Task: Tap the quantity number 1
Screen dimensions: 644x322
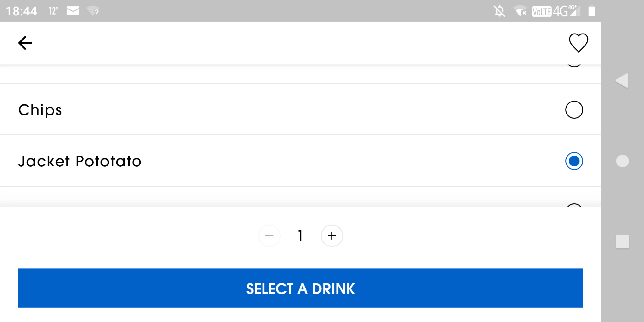Action: [x=300, y=236]
